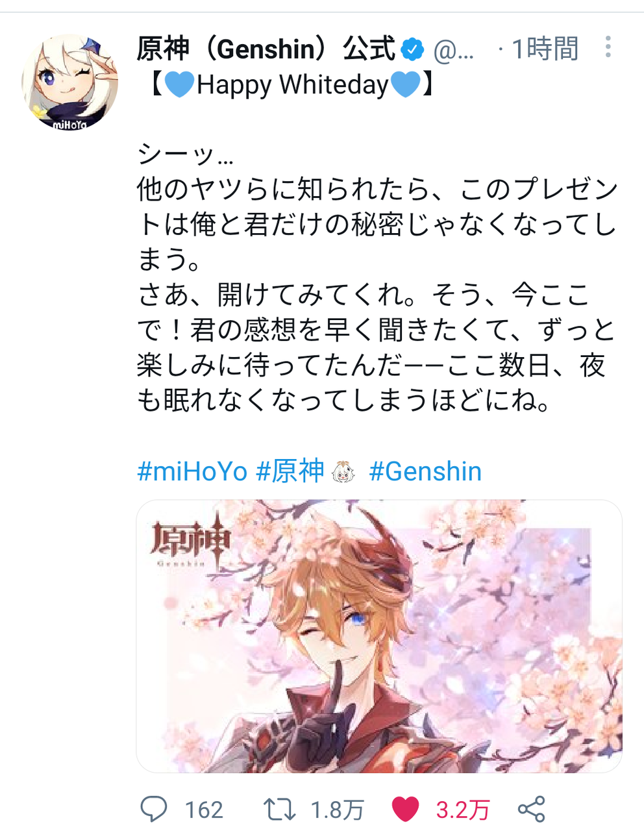Screen dimensions: 644x831
Task: Click the 162 reply count
Action: (x=204, y=810)
